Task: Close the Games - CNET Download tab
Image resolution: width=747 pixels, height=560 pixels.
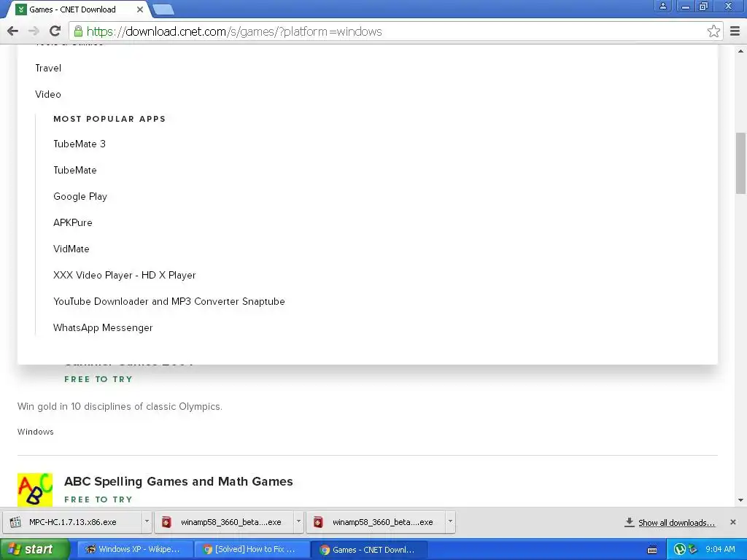Action: (x=139, y=9)
